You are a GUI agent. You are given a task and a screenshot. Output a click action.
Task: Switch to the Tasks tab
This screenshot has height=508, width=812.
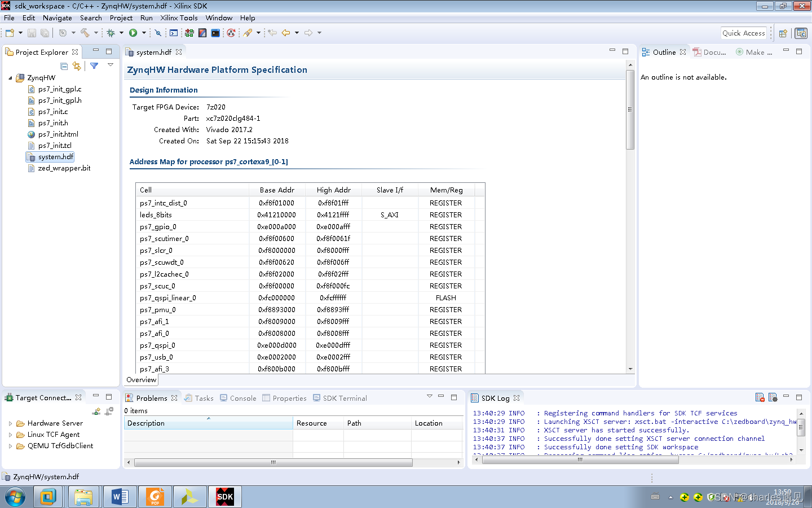coord(199,398)
